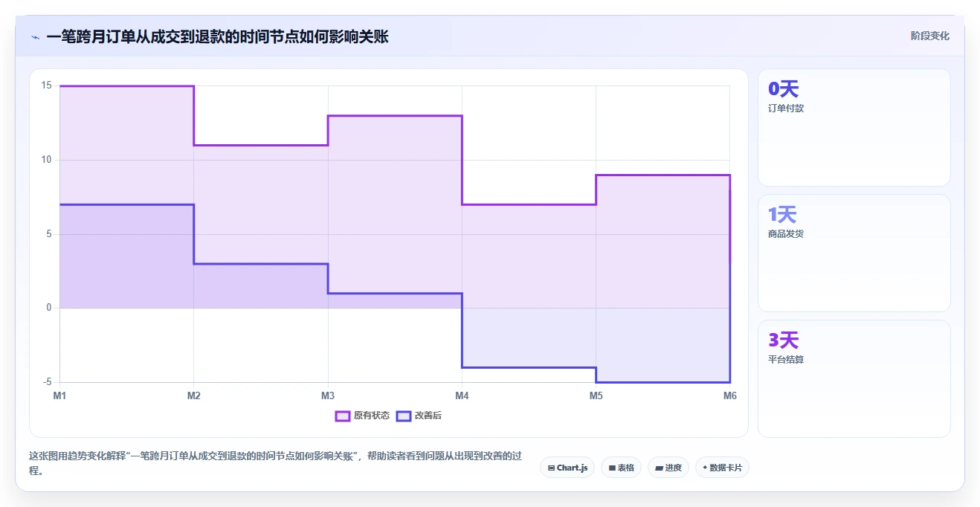Viewport: 980px width, 507px height.
Task: Click the 订单付款 label
Action: coord(786,109)
